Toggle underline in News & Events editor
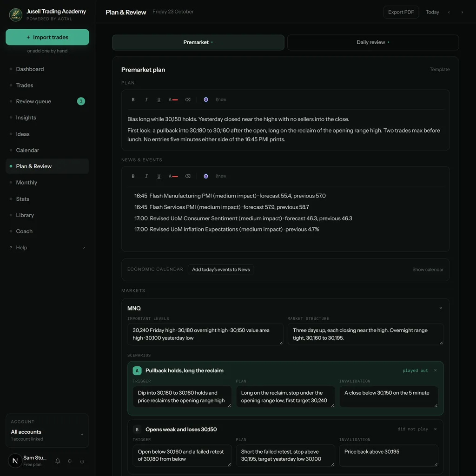476x476 pixels. (x=159, y=176)
